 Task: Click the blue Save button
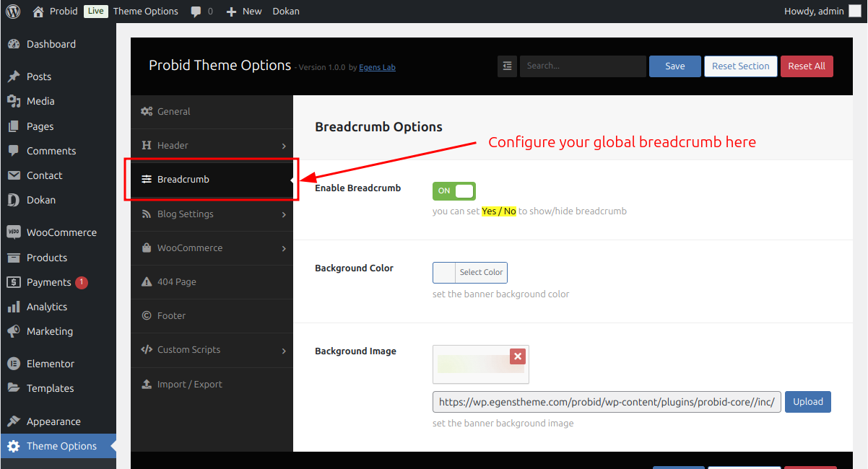coord(675,66)
